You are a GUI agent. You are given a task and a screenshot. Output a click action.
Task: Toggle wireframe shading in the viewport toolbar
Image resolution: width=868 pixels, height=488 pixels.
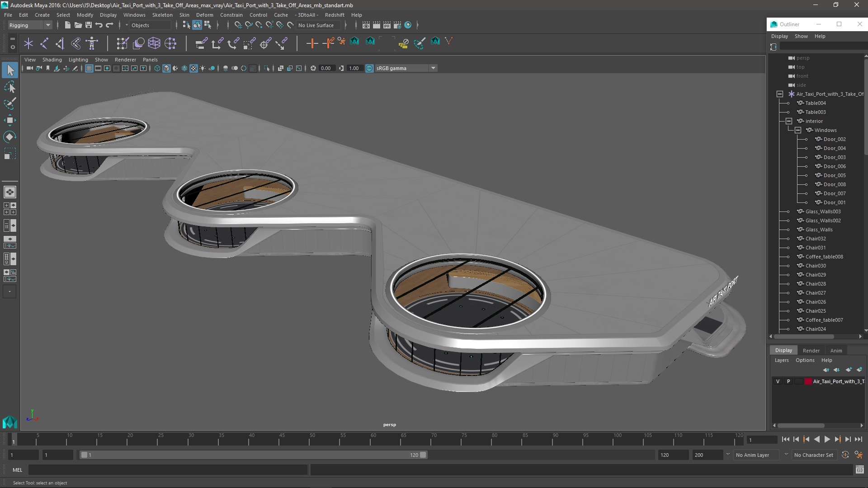[x=157, y=68]
